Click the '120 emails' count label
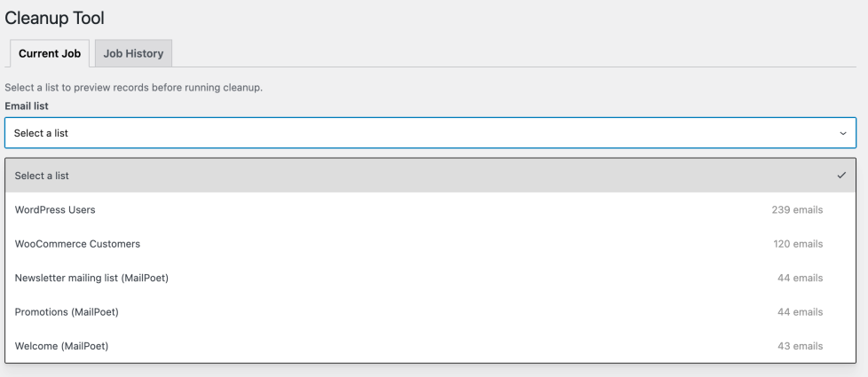The width and height of the screenshot is (868, 377). (x=797, y=244)
